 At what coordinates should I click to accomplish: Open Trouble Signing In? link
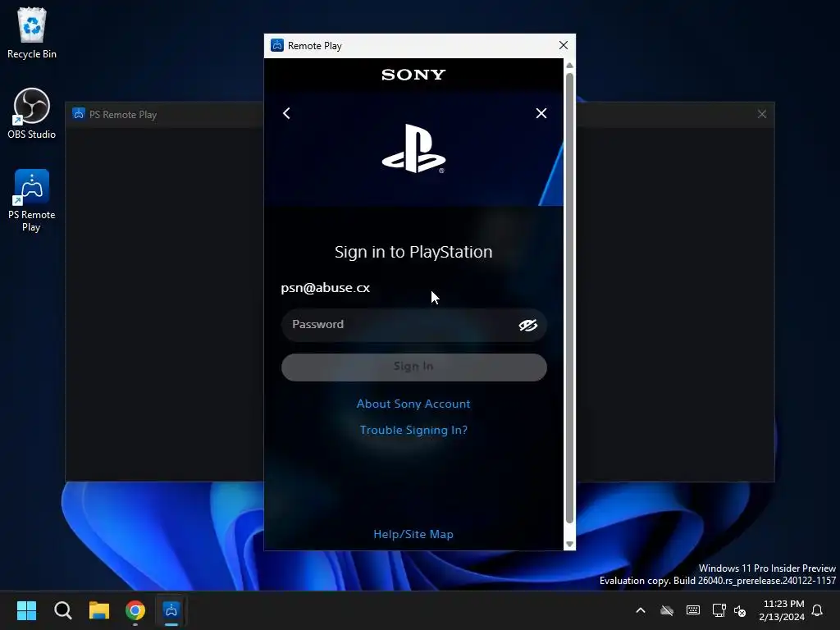point(413,430)
